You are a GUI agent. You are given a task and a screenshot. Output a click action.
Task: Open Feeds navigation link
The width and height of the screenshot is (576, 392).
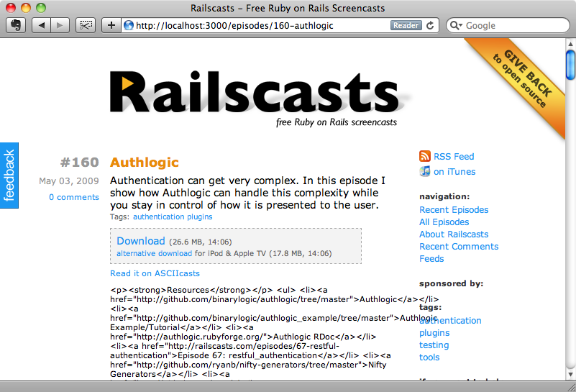pyautogui.click(x=431, y=259)
